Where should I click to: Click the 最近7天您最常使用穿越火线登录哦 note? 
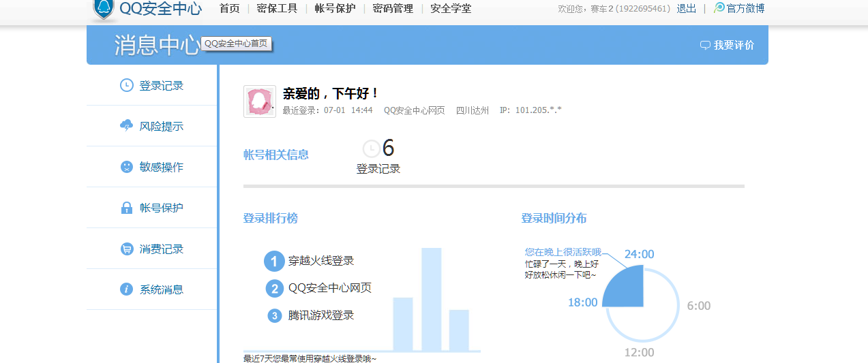[310, 358]
